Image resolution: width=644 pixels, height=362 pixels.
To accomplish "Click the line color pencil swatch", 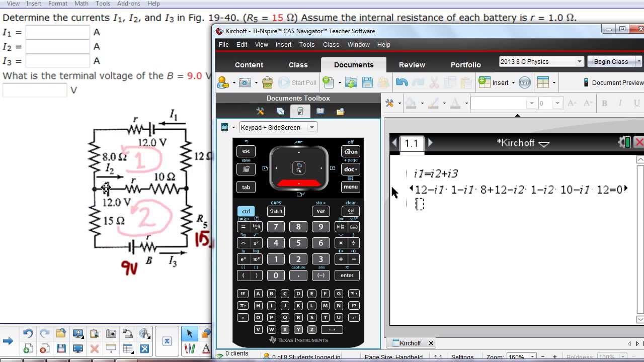I will (433, 103).
